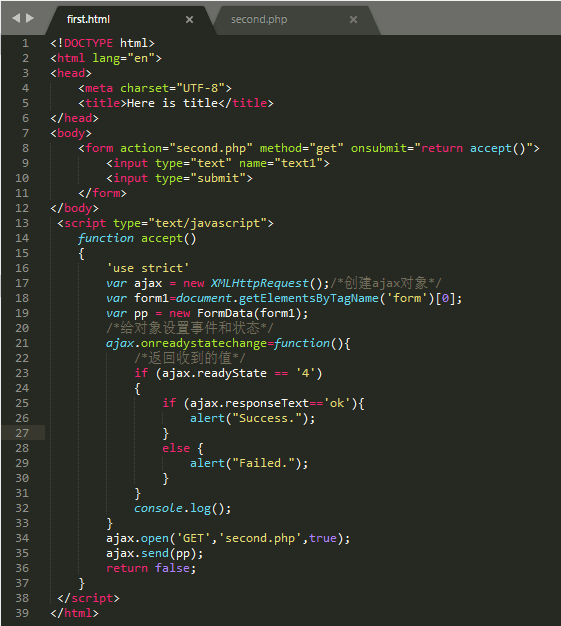Click the closing </html> tag

coord(74,613)
